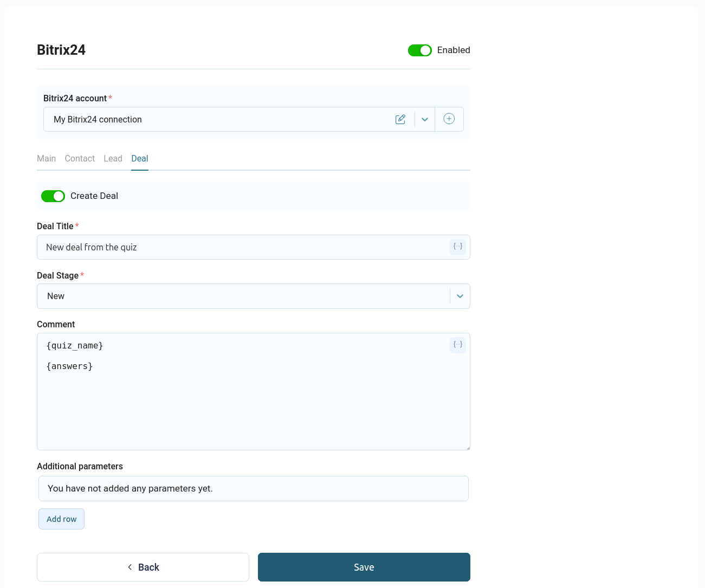Select the Deal tab
This screenshot has width=705, height=588.
click(140, 159)
